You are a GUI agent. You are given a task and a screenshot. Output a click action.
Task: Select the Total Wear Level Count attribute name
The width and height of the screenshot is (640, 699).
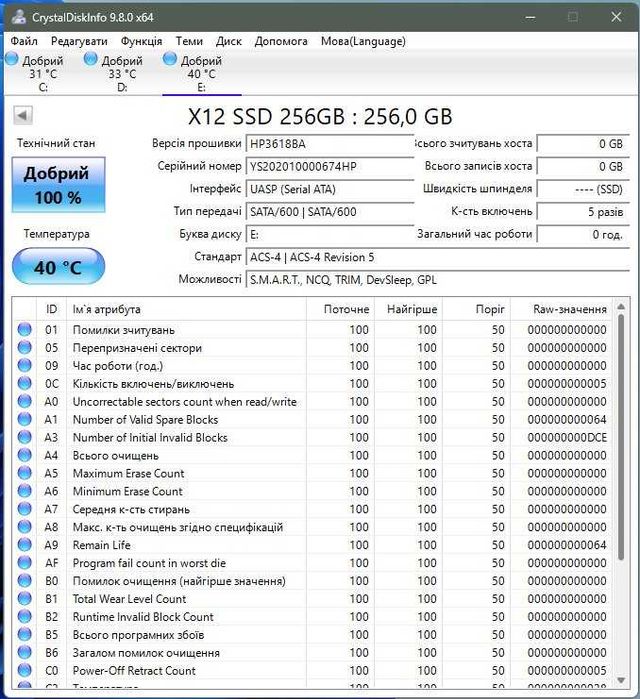coord(129,599)
